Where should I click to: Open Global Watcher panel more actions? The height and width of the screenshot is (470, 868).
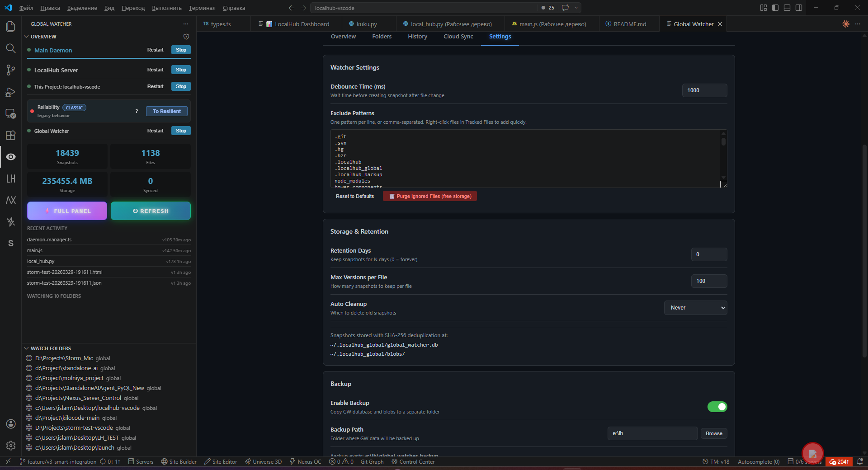coord(186,24)
